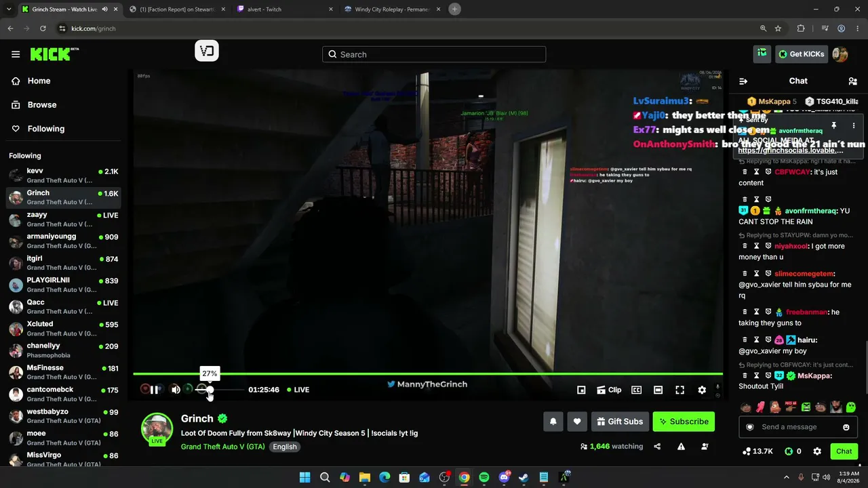Enter fullscreen mode
The width and height of the screenshot is (868, 488).
pyautogui.click(x=679, y=390)
